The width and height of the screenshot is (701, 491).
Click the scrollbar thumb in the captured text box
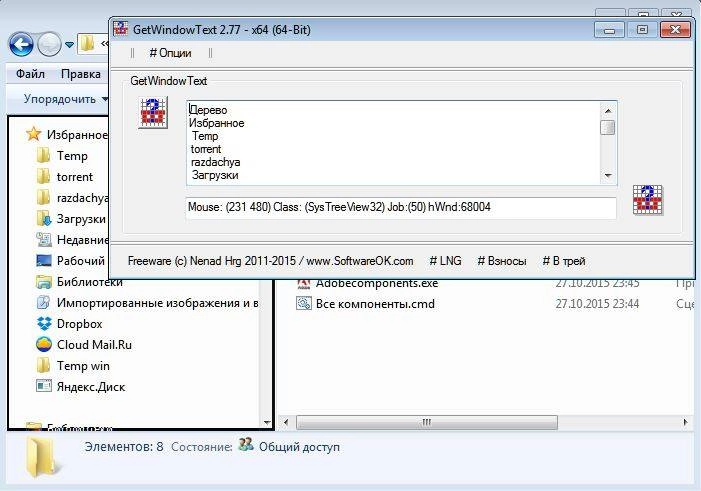click(x=608, y=127)
